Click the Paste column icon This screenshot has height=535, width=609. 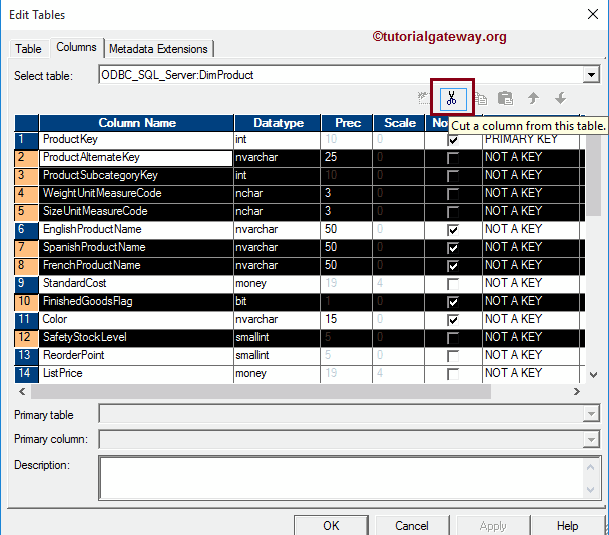pos(506,98)
